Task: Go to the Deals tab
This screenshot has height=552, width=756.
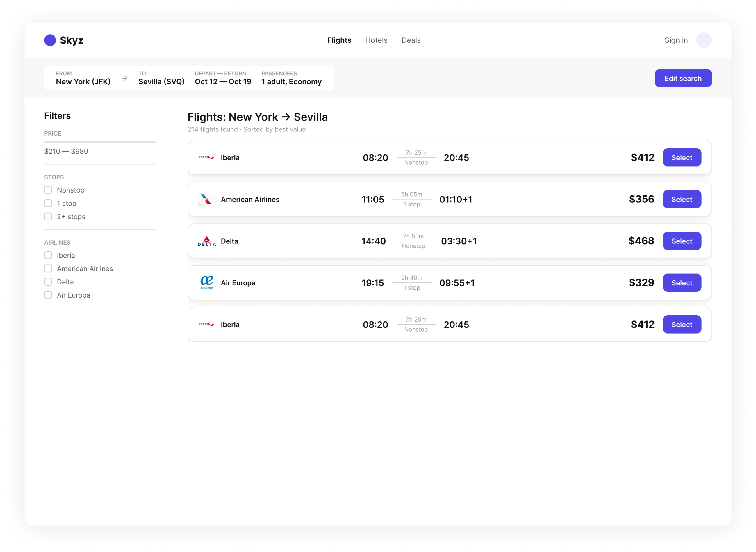Action: pyautogui.click(x=411, y=40)
